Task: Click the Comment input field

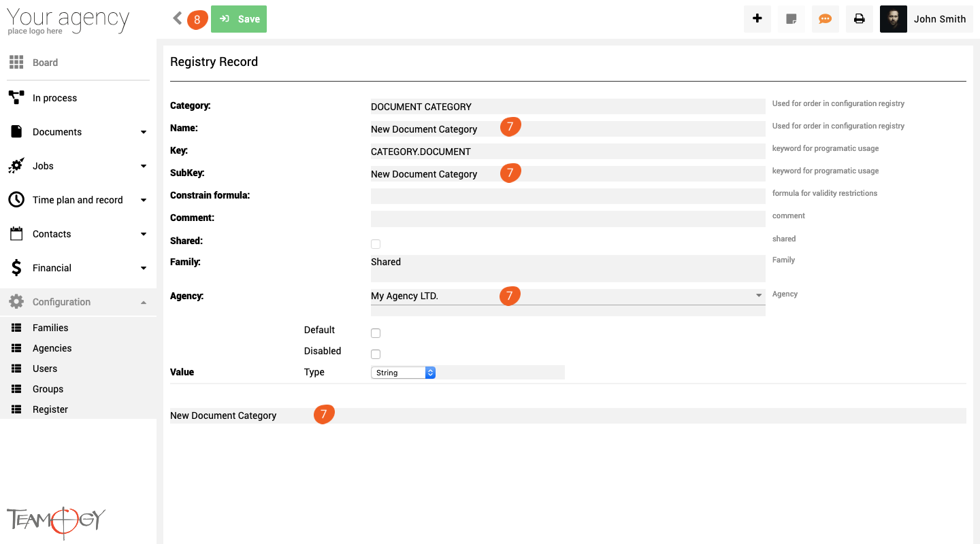Action: pyautogui.click(x=568, y=219)
